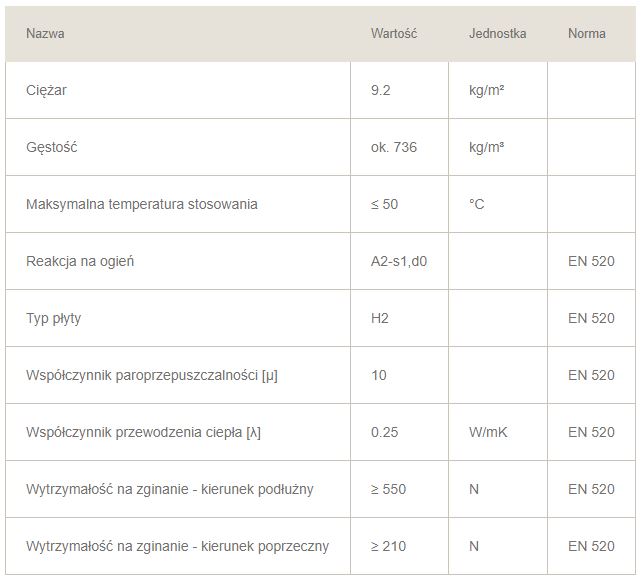Image resolution: width=641 pixels, height=578 pixels.
Task: Click the Reakcja na ogień label
Action: pos(80,261)
